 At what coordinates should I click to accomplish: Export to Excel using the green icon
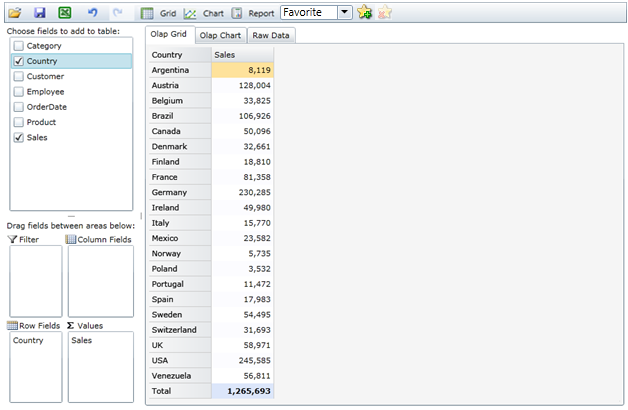pyautogui.click(x=64, y=13)
